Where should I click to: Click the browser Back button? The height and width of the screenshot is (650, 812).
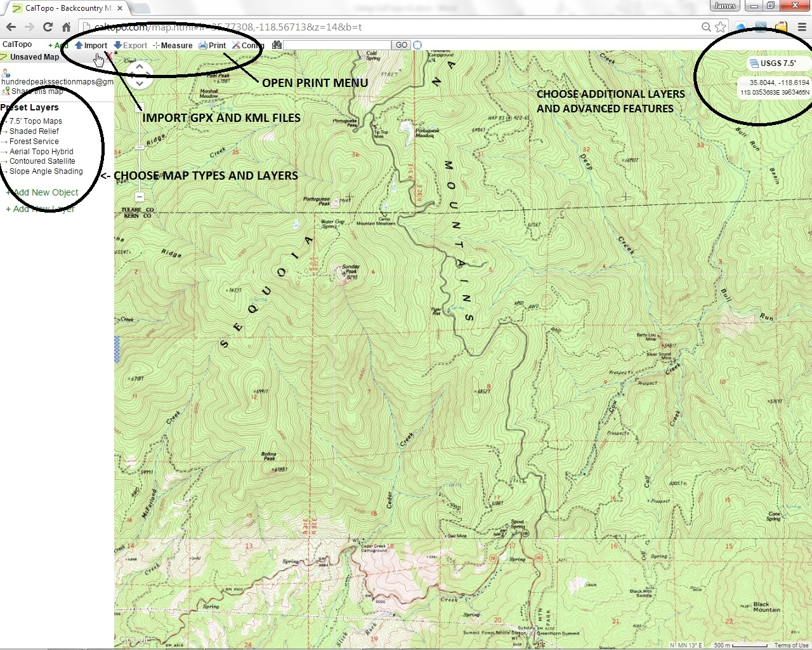[x=11, y=27]
